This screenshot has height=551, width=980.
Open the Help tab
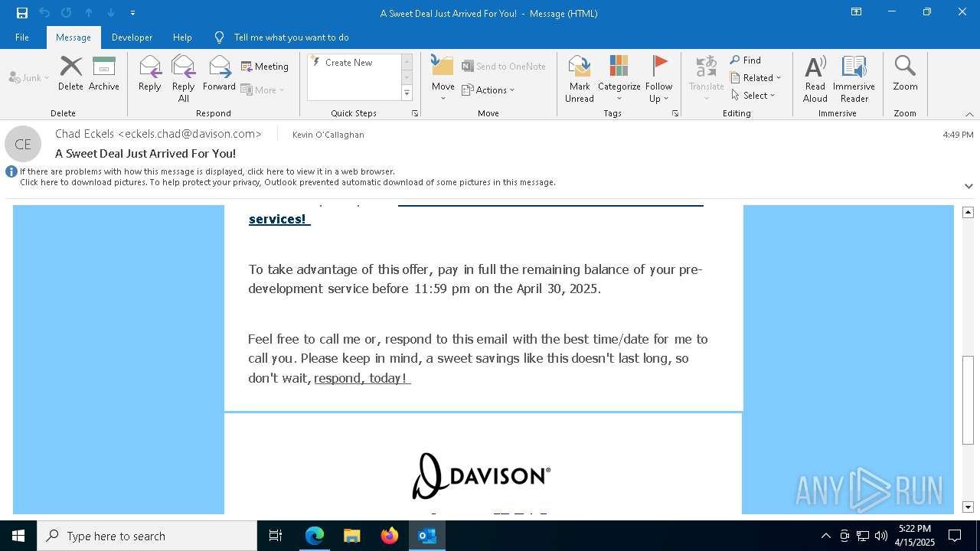(182, 37)
